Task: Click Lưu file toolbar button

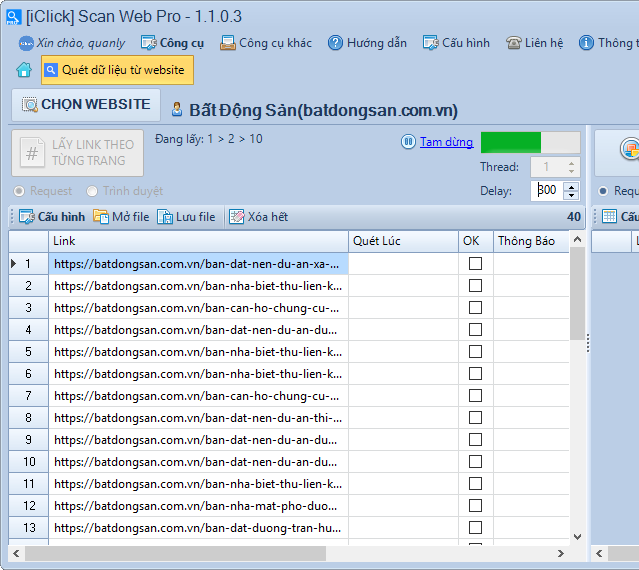Action: [x=187, y=217]
